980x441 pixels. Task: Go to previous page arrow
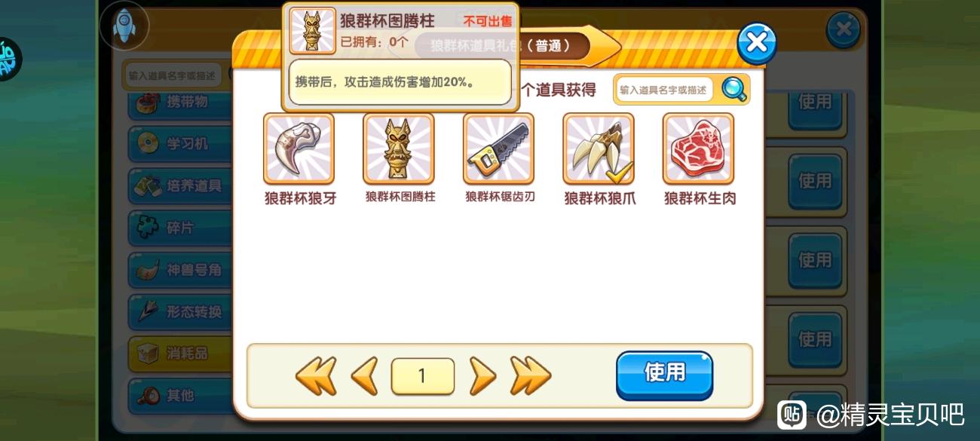tap(365, 376)
